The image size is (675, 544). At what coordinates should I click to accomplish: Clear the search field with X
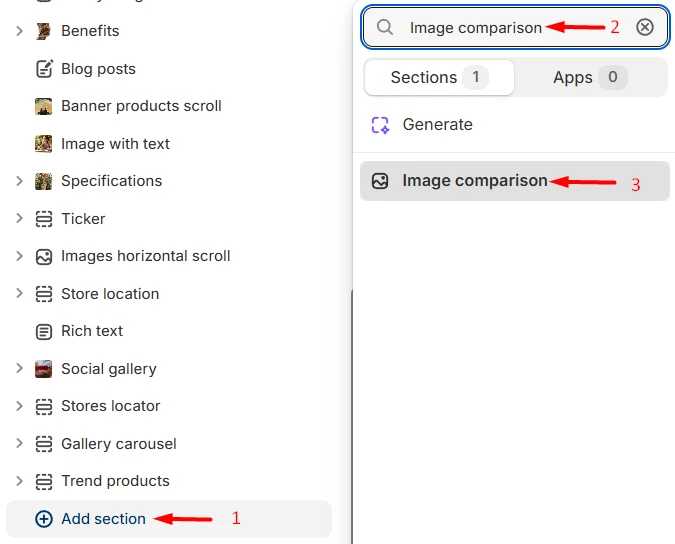644,27
